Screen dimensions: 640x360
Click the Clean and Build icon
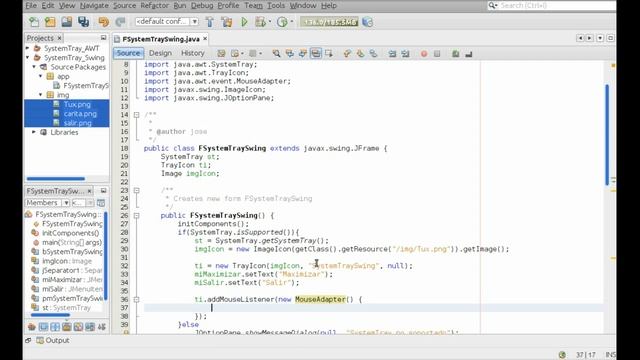227,22
